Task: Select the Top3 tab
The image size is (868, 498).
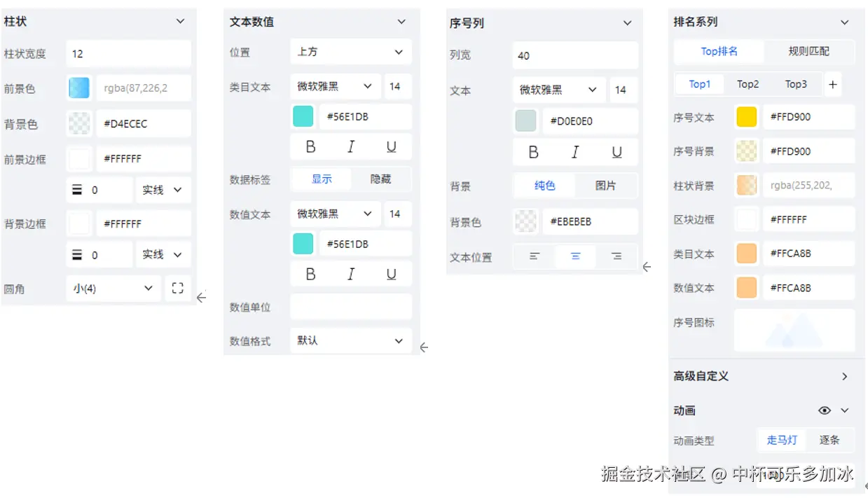Action: tap(796, 84)
